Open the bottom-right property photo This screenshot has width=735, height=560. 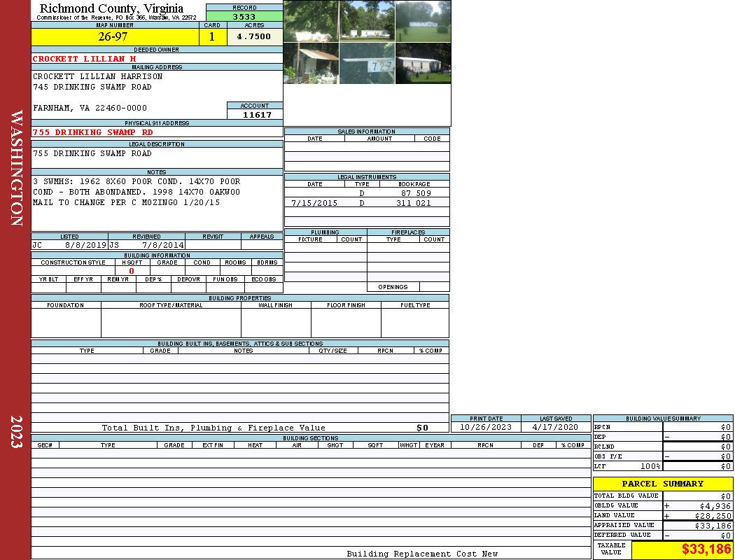[423, 64]
